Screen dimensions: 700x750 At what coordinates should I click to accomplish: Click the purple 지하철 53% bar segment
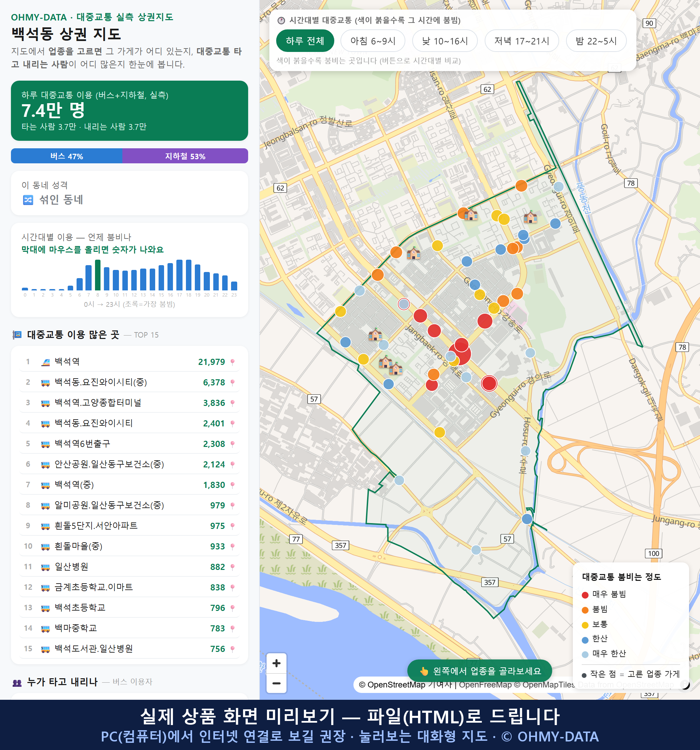[x=185, y=156]
